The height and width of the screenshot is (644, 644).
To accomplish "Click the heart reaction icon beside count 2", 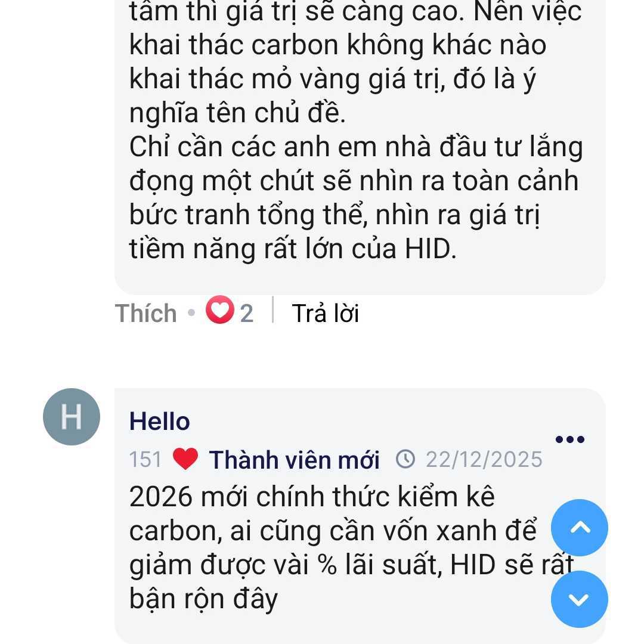I will point(219,312).
